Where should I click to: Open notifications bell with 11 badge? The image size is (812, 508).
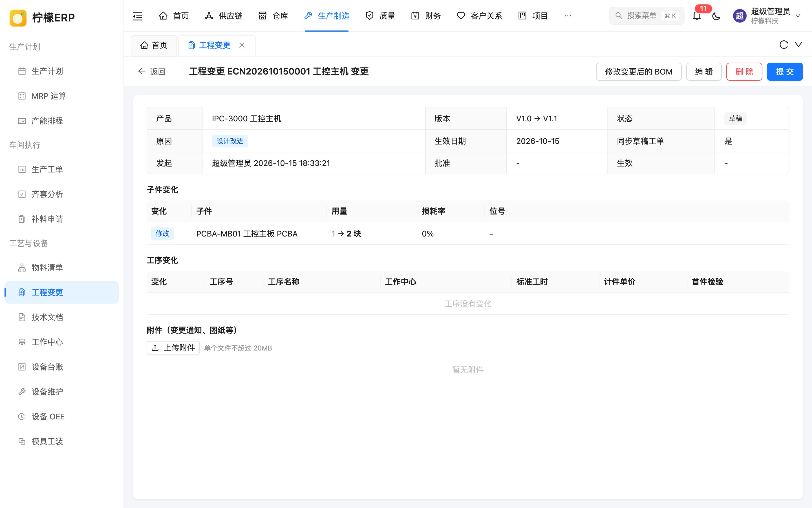pos(697,16)
